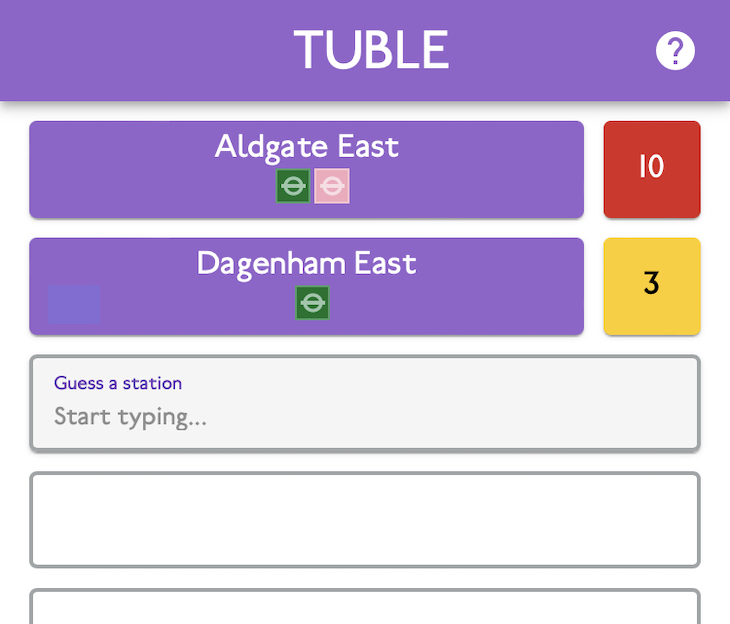Select the yellow tile showing 3
The height and width of the screenshot is (624, 730).
tap(652, 286)
